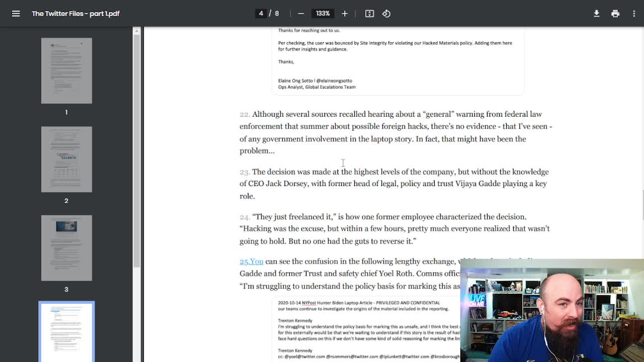Click the paragraph number 24

point(245,217)
